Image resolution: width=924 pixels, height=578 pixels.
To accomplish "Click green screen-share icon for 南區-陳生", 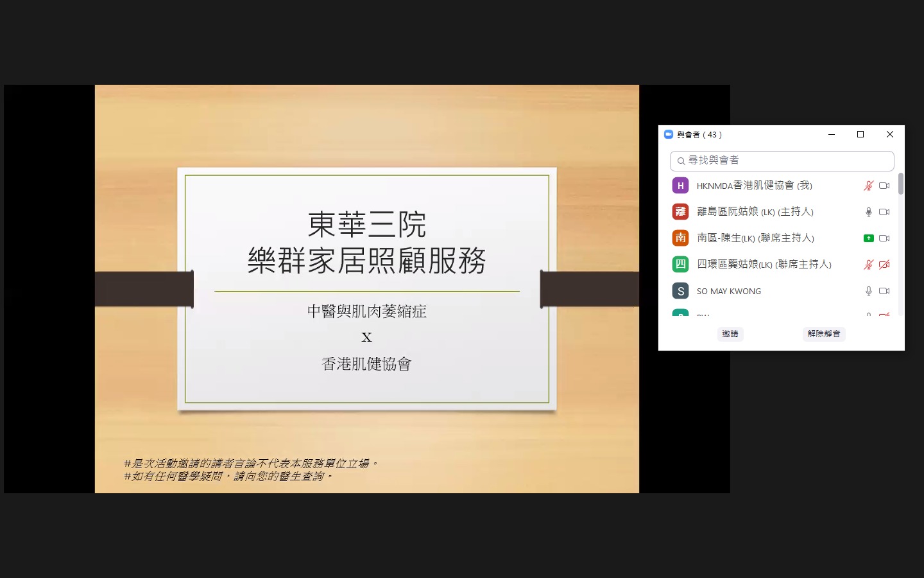I will coord(868,238).
